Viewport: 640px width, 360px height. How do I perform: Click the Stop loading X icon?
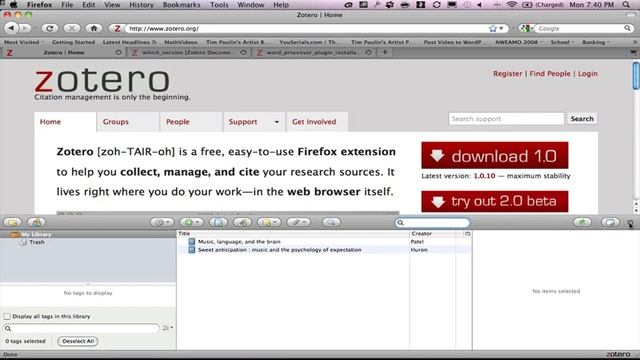tap(72, 28)
